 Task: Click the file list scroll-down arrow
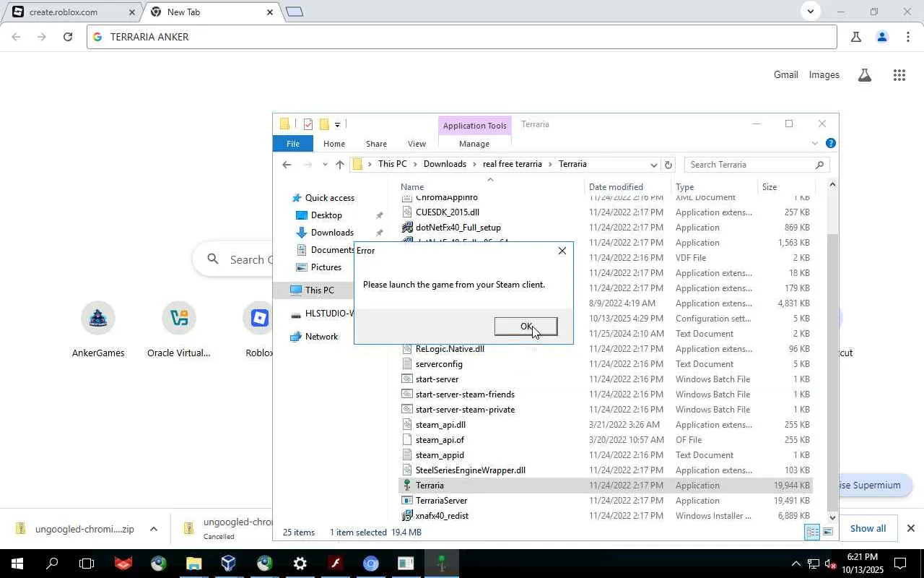click(832, 517)
